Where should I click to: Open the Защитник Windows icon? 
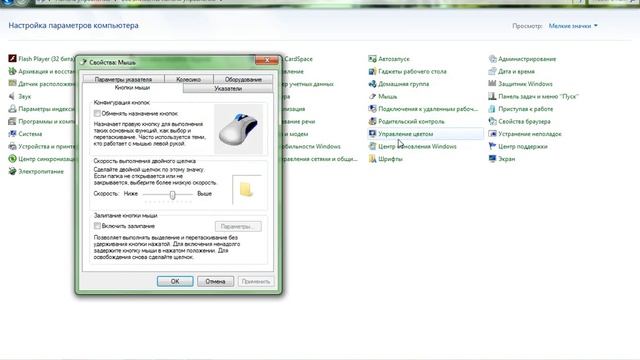pos(492,84)
